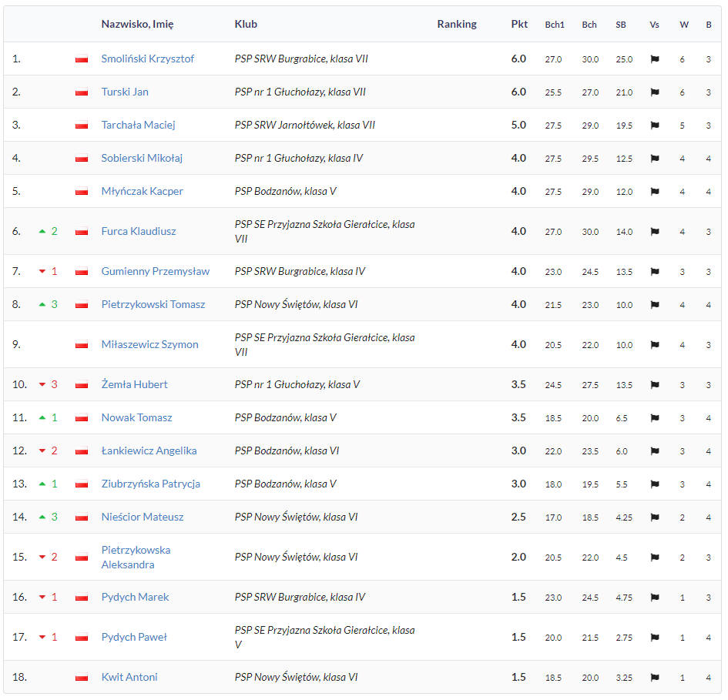
Task: Click the Polish flag next to Pydych Paweł
Action: [x=82, y=638]
